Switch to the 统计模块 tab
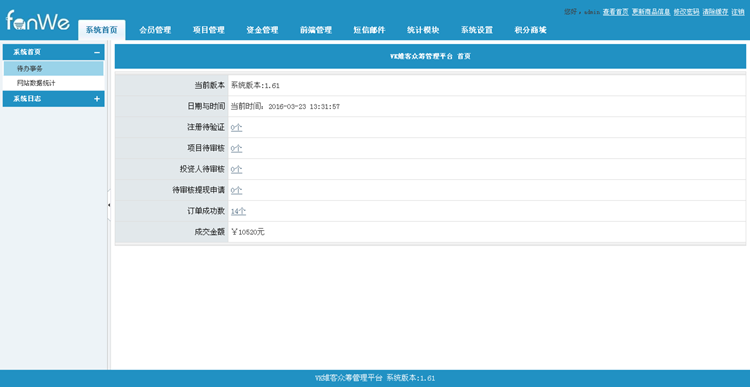The height and width of the screenshot is (387, 750). tap(423, 30)
